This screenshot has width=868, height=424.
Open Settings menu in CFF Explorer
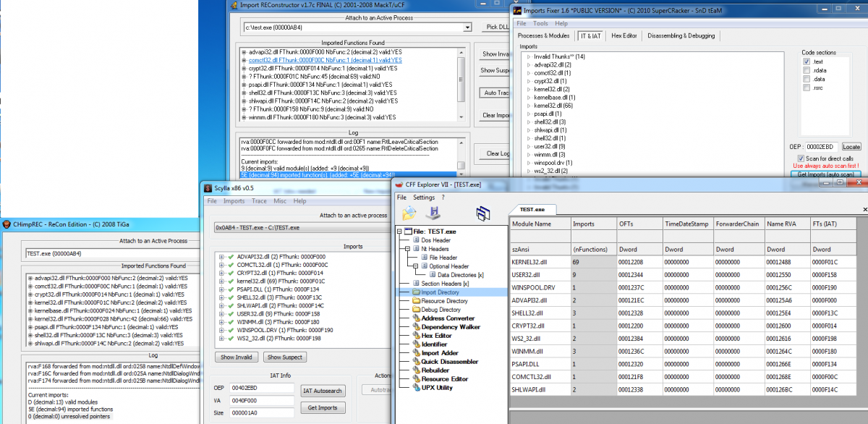pos(424,198)
